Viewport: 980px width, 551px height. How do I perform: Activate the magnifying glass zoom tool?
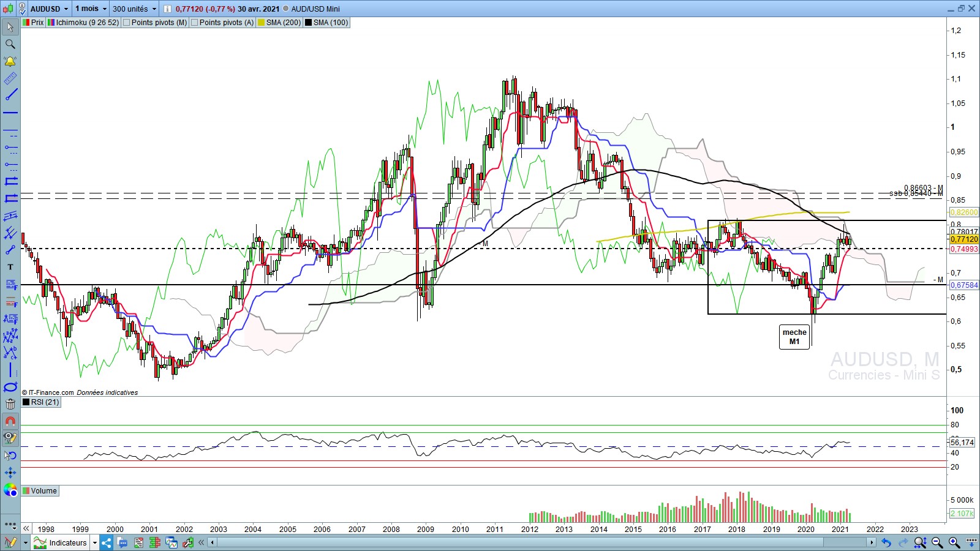(10, 44)
